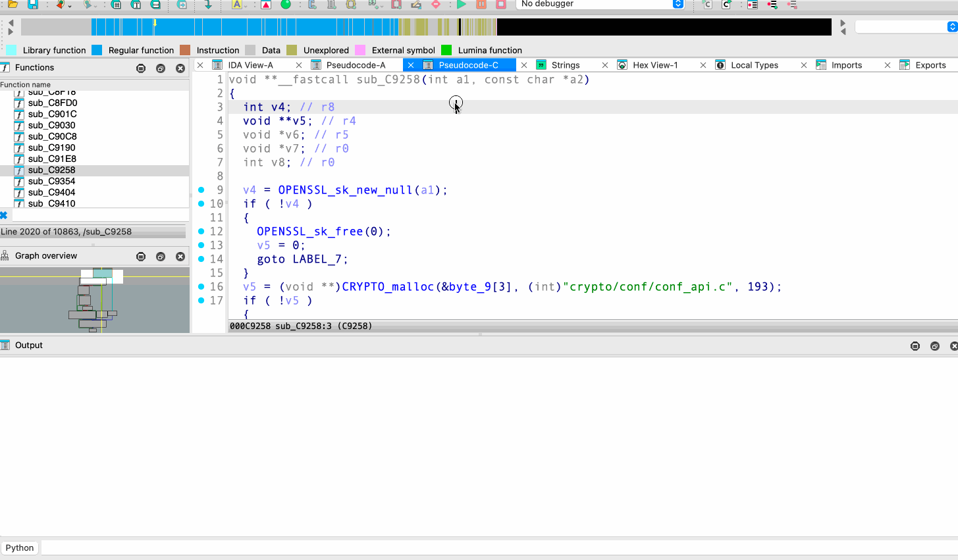Select sub_C8FD0 in Functions list
Viewport: 958px width, 560px height.
(53, 103)
